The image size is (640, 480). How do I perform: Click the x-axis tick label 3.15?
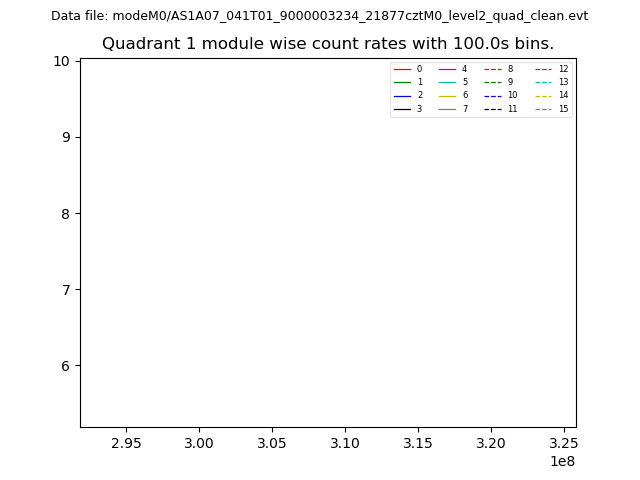418,442
